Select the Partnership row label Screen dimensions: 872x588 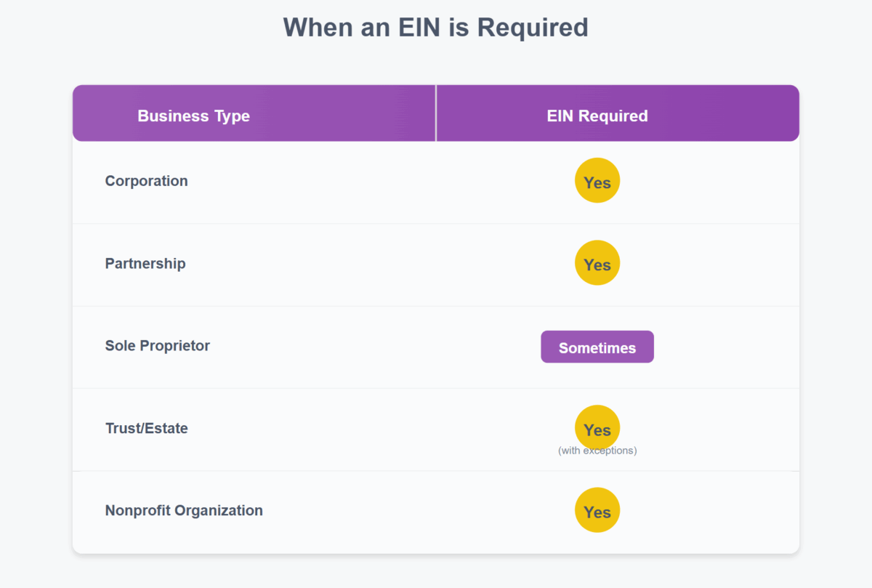145,263
